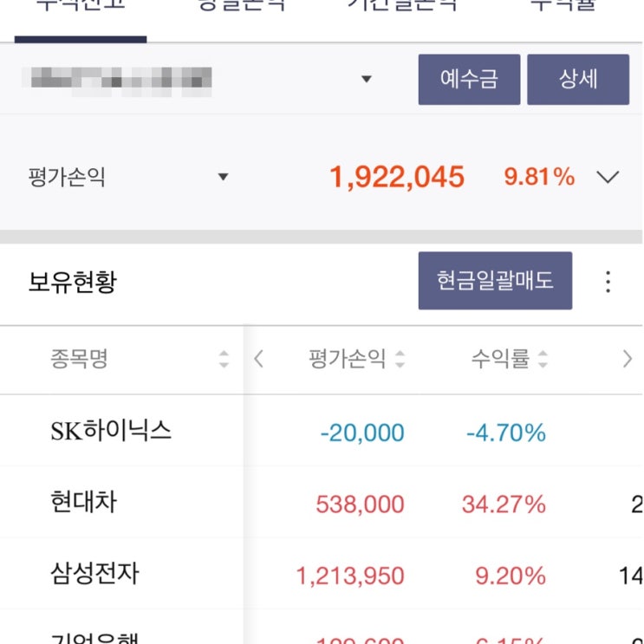Expand the summary chevron beside 9.81%

[608, 178]
